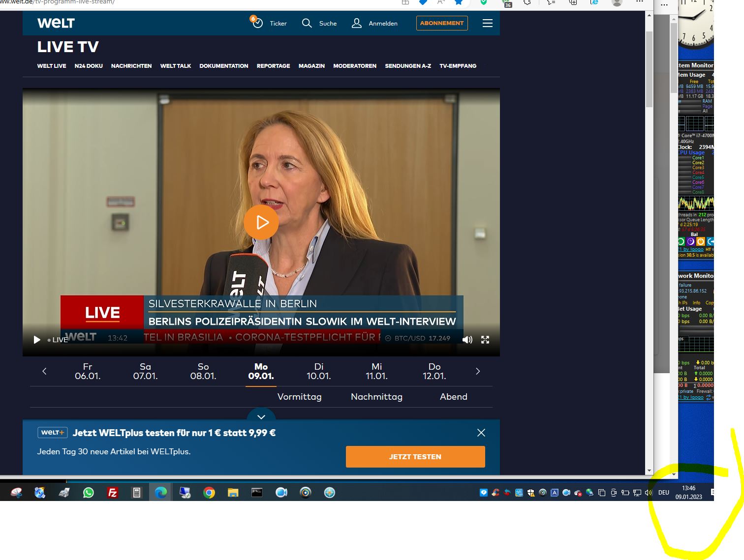The image size is (744, 560).
Task: Mute the live stream volume icon
Action: [x=467, y=340]
